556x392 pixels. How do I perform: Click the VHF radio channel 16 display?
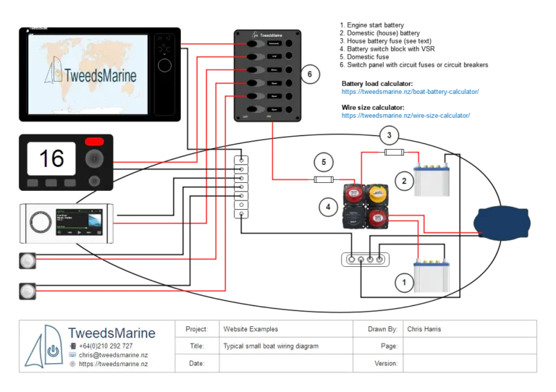point(51,158)
